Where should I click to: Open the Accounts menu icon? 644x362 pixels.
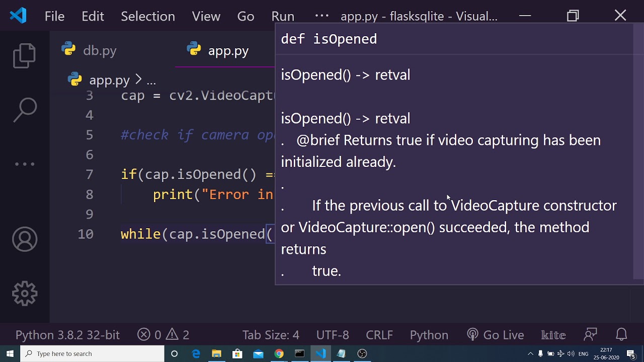(25, 239)
